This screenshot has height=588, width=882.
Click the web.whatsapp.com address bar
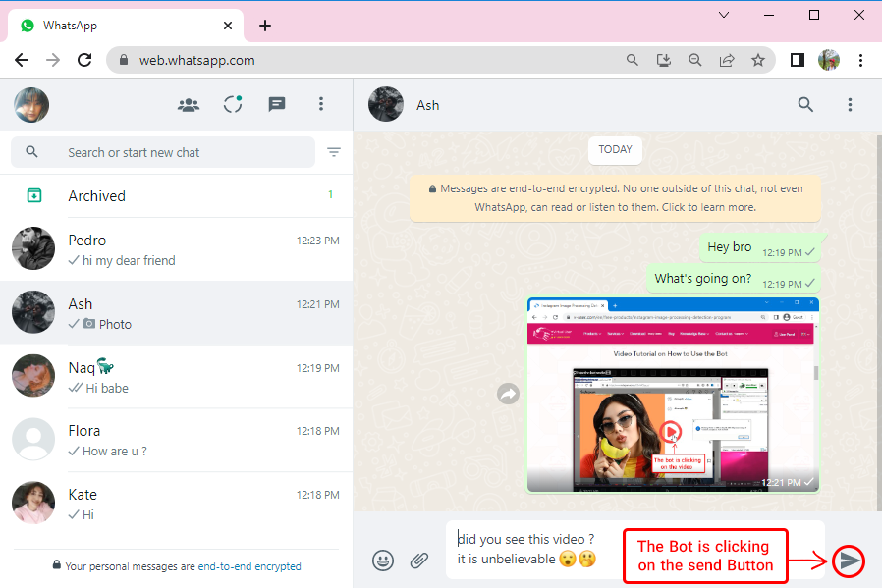click(x=365, y=60)
